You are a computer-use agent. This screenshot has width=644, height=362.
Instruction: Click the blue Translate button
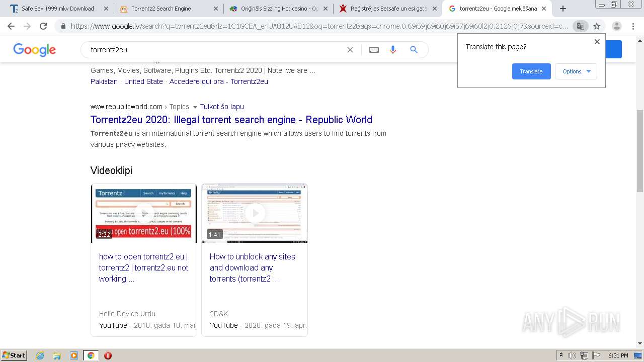(x=531, y=71)
